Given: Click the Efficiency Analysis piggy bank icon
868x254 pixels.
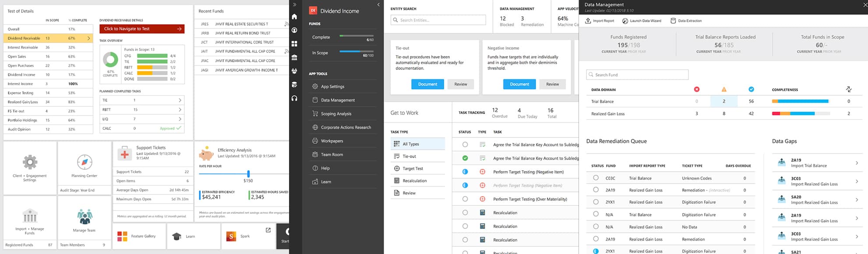Looking at the screenshot, I should point(206,154).
